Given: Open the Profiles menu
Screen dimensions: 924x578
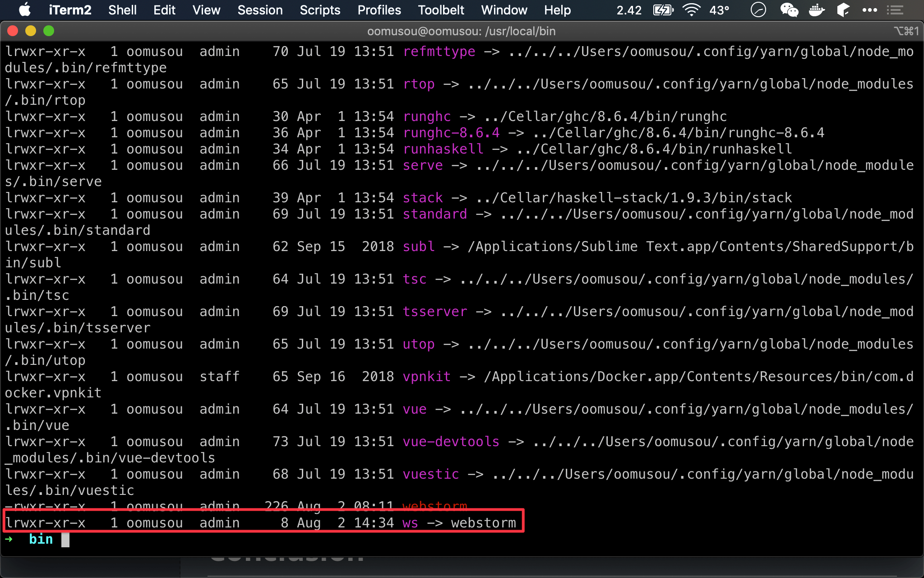Looking at the screenshot, I should click(x=379, y=10).
